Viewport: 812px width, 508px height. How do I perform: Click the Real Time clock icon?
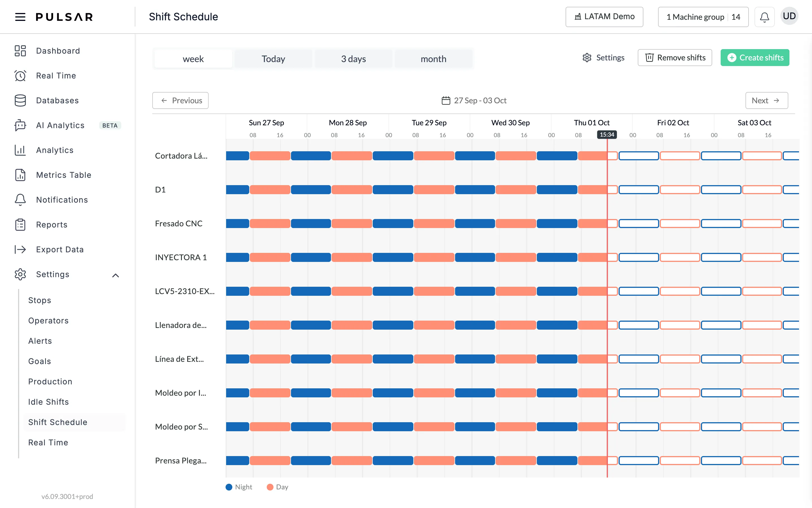20,76
